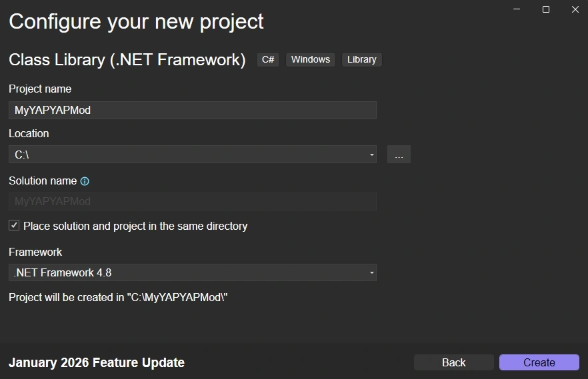Click the Solution name info icon
The width and height of the screenshot is (588, 379).
[x=85, y=181]
